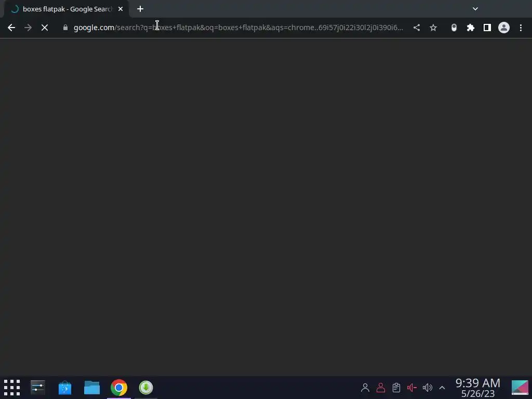The width and height of the screenshot is (532, 399).
Task: Select the boxes flatpak - Google Search tab
Action: [x=66, y=9]
